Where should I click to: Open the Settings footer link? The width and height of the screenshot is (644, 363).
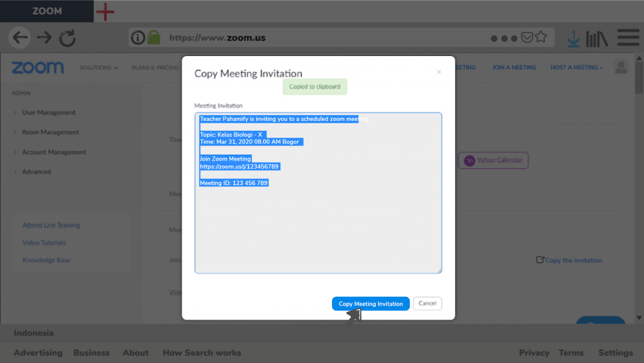615,353
